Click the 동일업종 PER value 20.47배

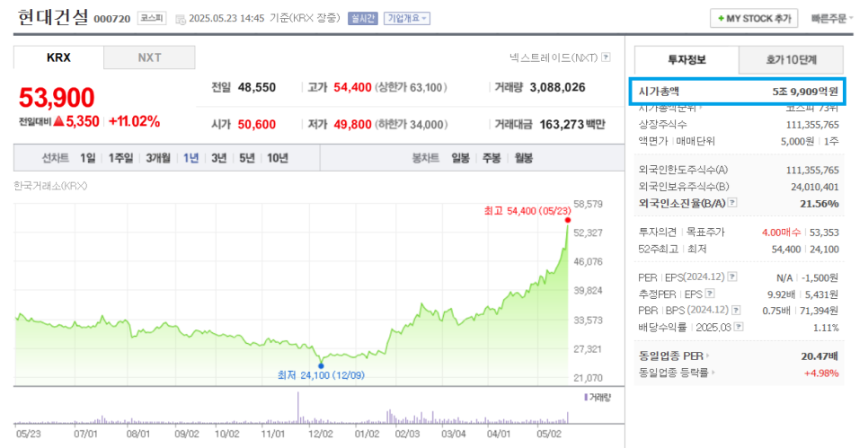[819, 356]
